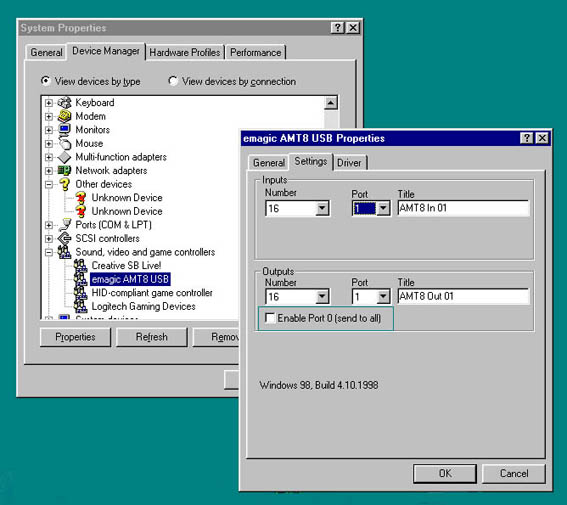This screenshot has height=505, width=567.
Task: Click the Multi-function adapters icon
Action: (64, 157)
